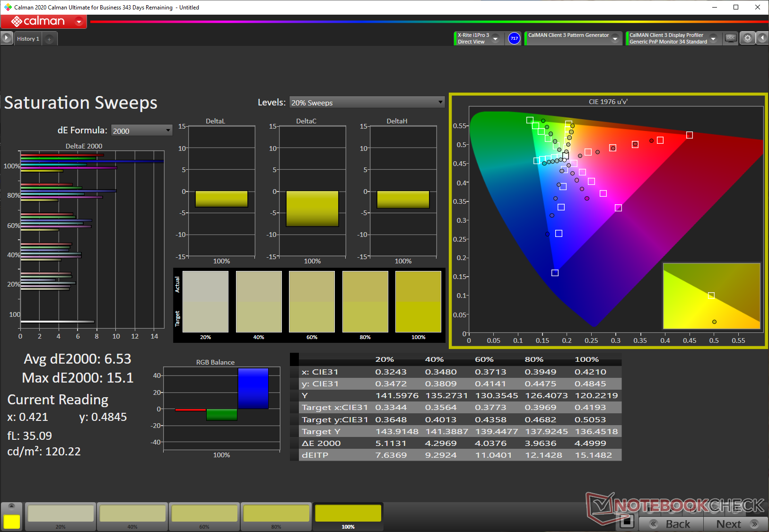
Task: Add a new history tab with plus
Action: click(49, 39)
